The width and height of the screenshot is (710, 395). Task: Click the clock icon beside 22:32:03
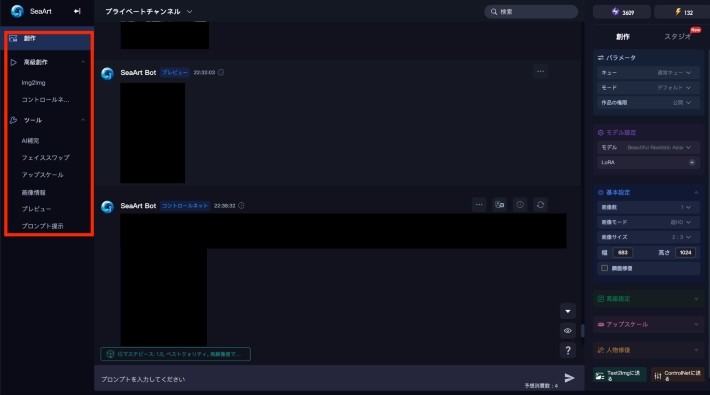click(x=221, y=72)
